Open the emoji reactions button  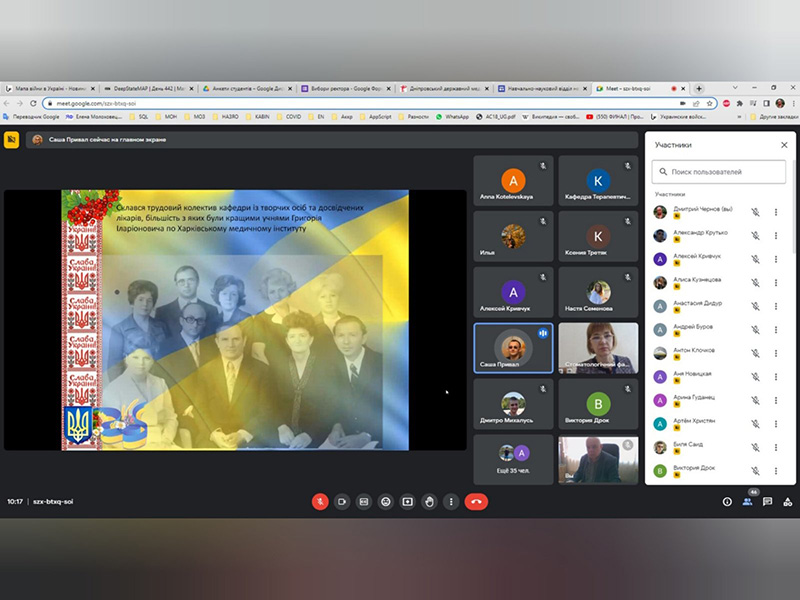pyautogui.click(x=386, y=501)
